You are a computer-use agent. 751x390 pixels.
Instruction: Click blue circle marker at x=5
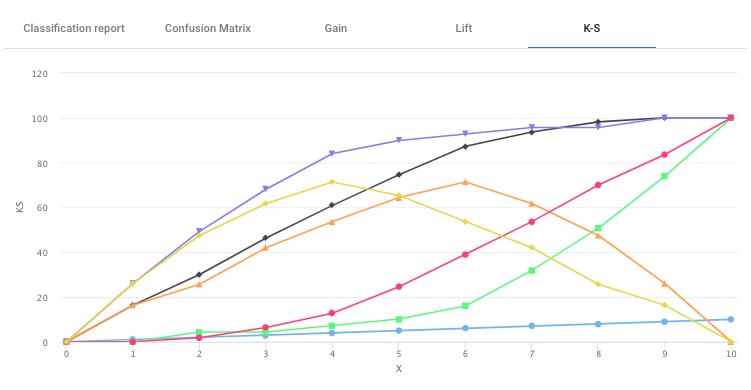coord(399,331)
